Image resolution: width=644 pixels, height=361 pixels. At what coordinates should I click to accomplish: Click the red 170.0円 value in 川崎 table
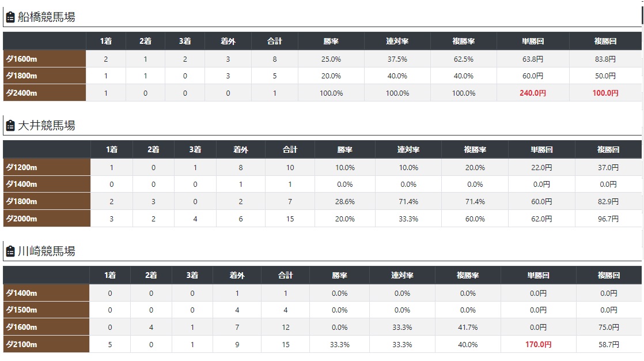pyautogui.click(x=539, y=344)
